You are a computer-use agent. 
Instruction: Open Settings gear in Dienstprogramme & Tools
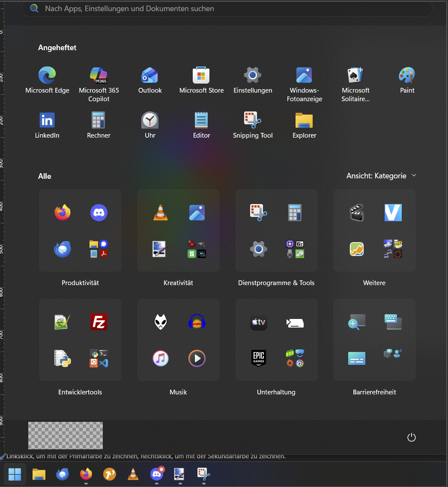pos(258,249)
